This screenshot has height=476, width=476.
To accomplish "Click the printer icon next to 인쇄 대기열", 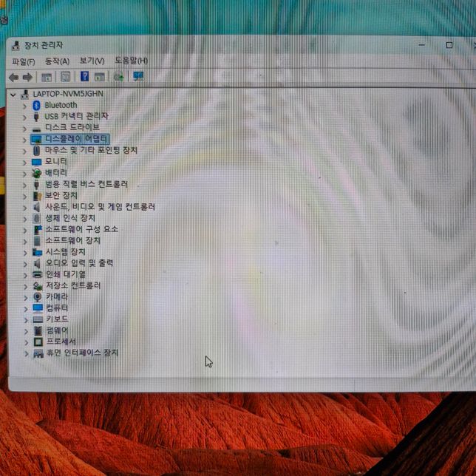I will [37, 274].
